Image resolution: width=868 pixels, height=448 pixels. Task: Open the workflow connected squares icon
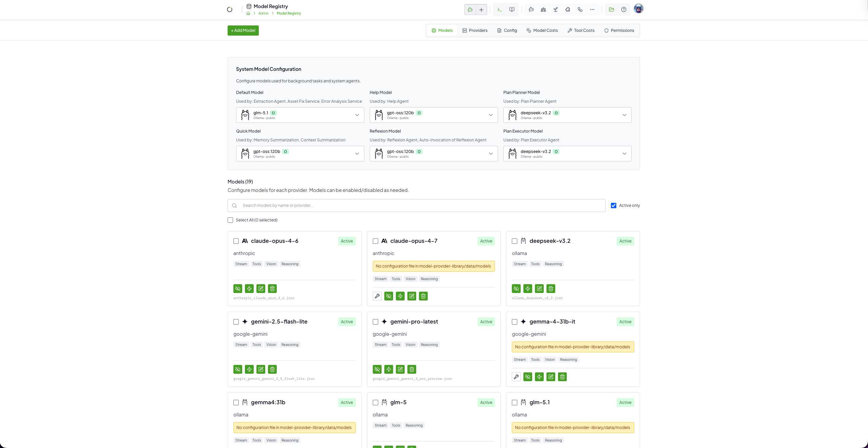coord(580,9)
